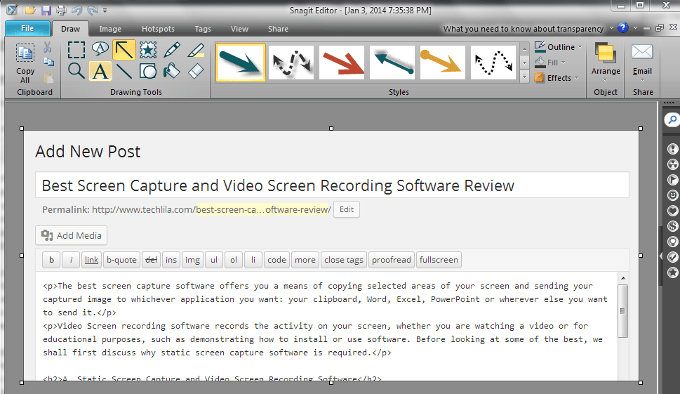The height and width of the screenshot is (394, 680).
Task: Select the Shape tool
Action: (x=148, y=71)
